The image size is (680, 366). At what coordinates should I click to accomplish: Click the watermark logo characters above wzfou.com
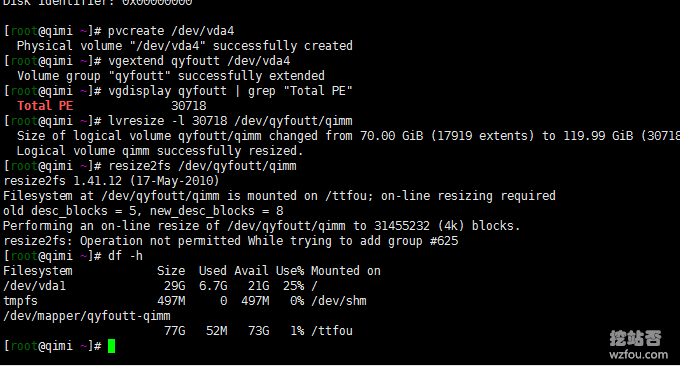pos(635,338)
